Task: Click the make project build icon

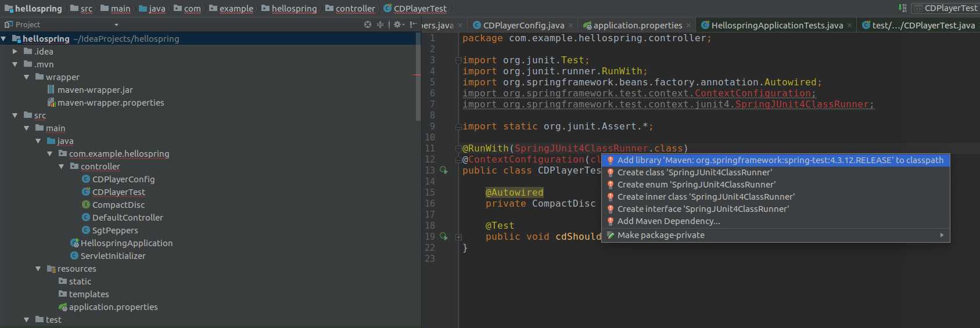Action: pos(902,8)
